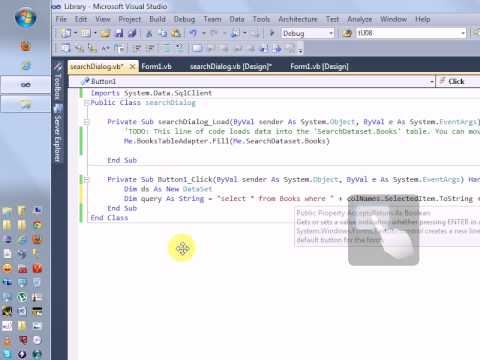Click into the Find text box
Screen dimensions: 480x360
[408, 33]
